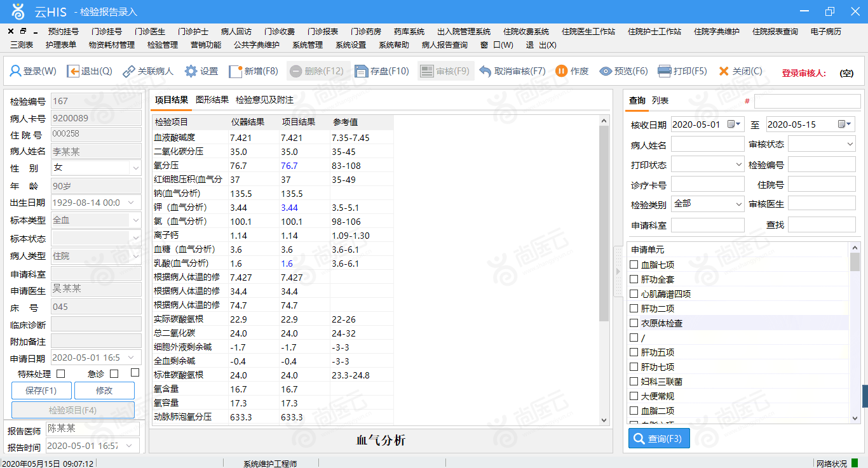
Task: Click the 病人姓名 query input field
Action: [x=707, y=144]
